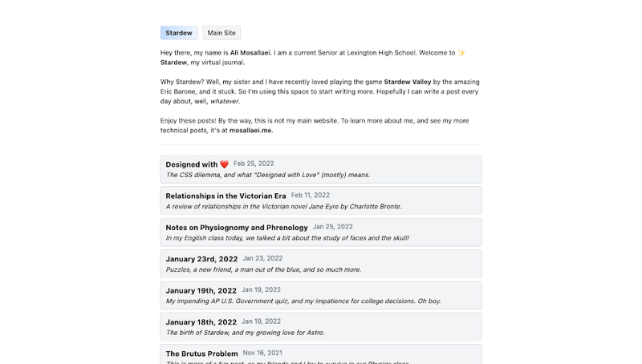Click the Jane Eyre review description
The image size is (642, 364).
(283, 206)
